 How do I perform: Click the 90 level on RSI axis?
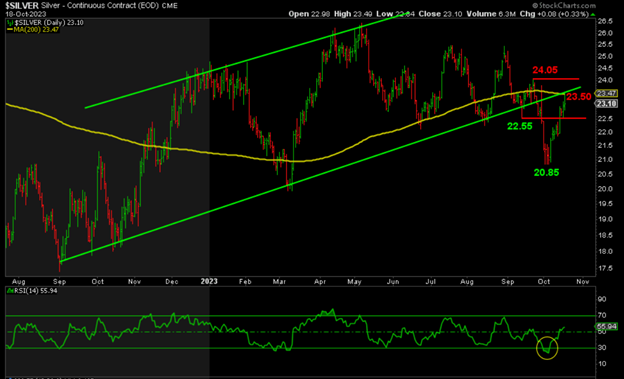click(x=601, y=299)
